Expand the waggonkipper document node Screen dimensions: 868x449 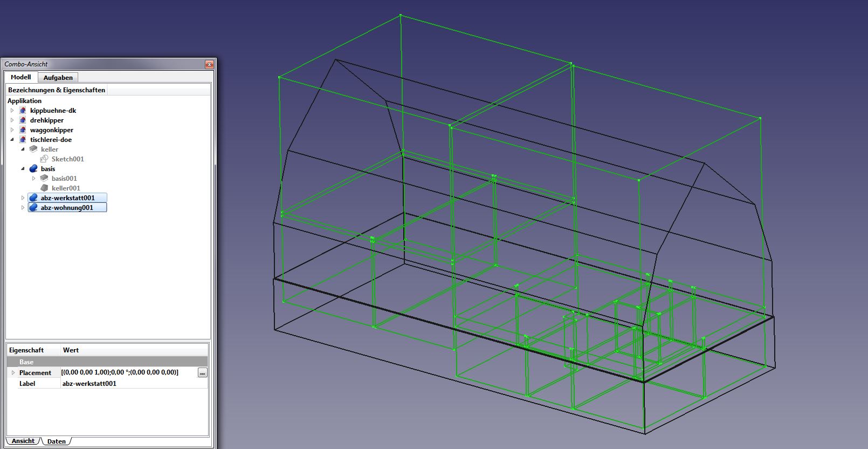tap(12, 130)
